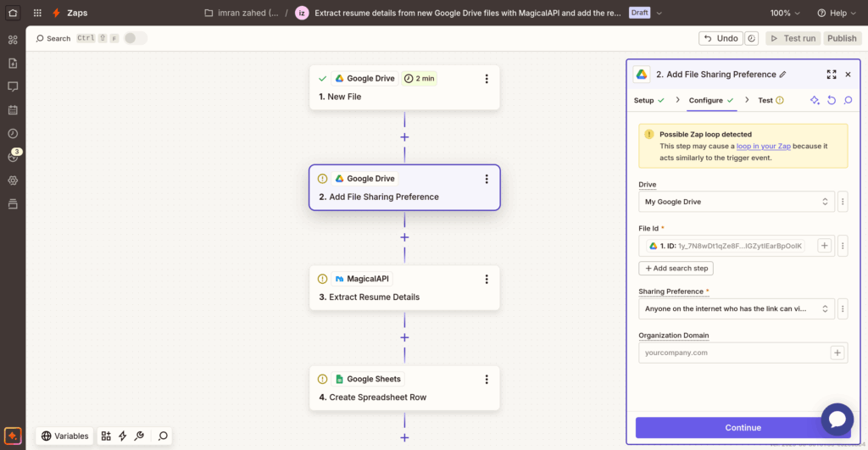The width and height of the screenshot is (868, 450).
Task: Click the AI sparkle icon in step panel
Action: tap(815, 100)
